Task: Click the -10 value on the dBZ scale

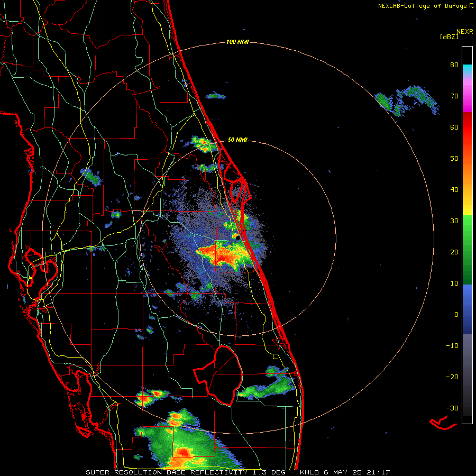Action: point(452,346)
